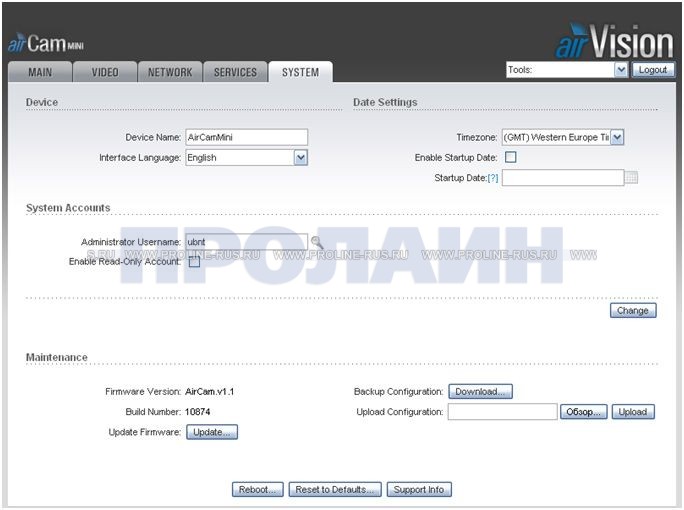Image resolution: width=684 pixels, height=510 pixels.
Task: Click Reset to Defaults button
Action: (335, 489)
